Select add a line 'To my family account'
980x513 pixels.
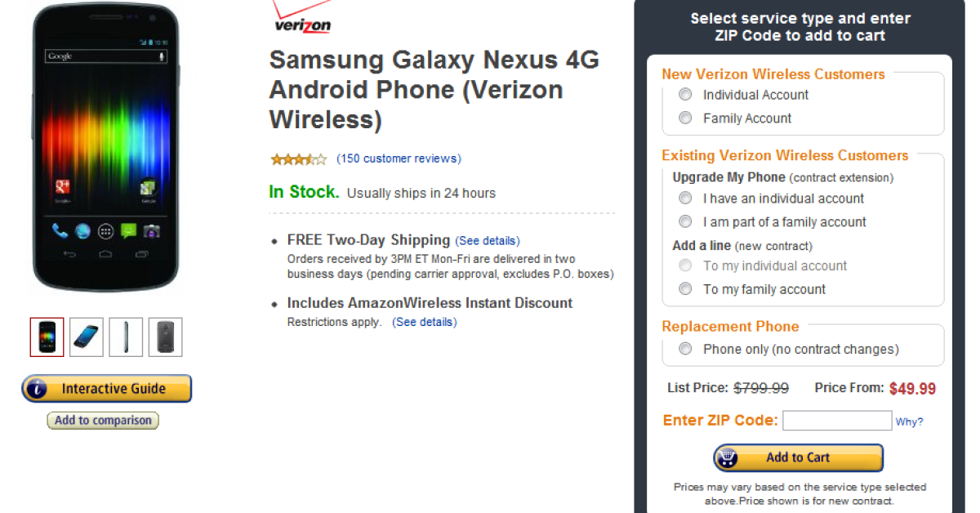click(686, 289)
